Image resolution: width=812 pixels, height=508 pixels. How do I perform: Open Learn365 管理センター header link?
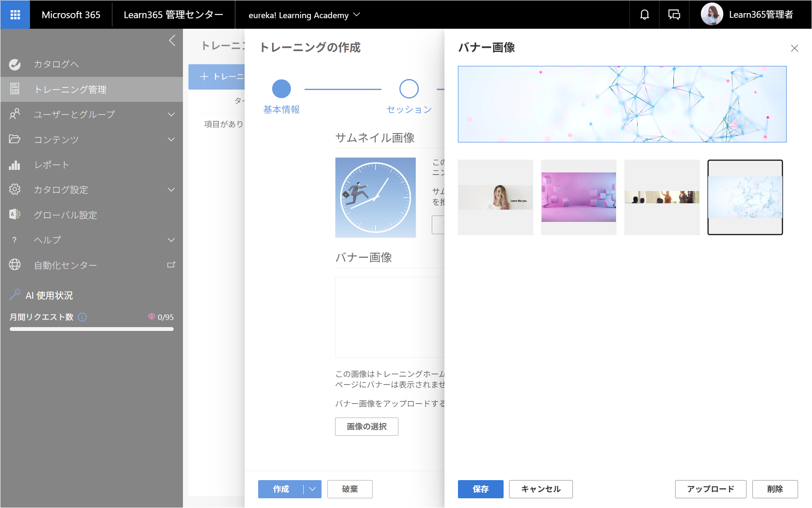[173, 15]
